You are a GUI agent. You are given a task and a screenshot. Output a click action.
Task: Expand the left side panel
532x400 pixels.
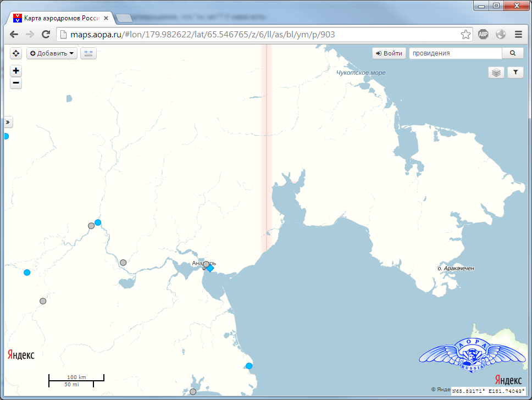(x=8, y=122)
